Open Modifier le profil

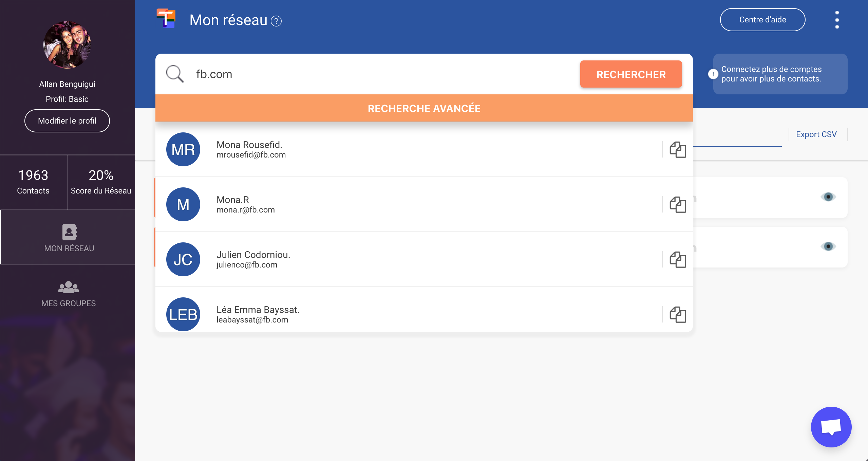pyautogui.click(x=67, y=121)
